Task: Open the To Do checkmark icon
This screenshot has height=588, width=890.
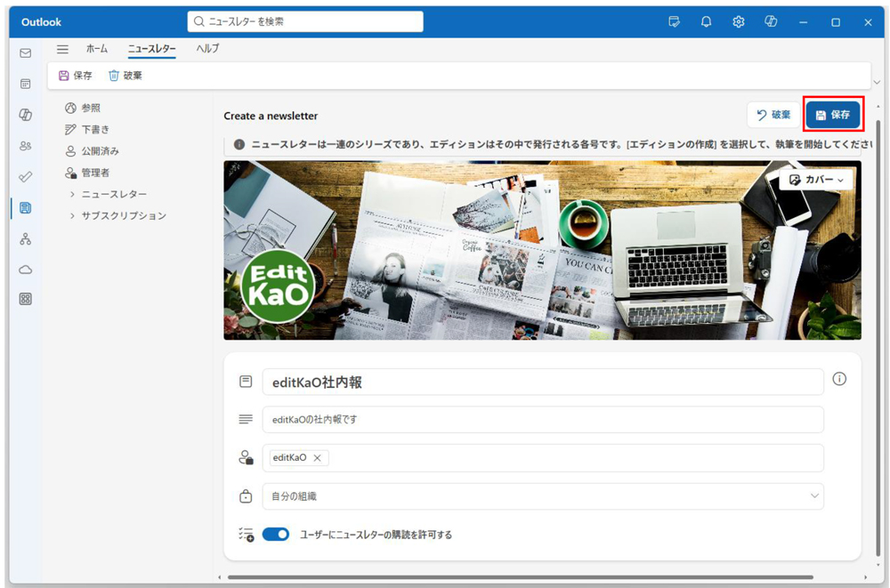Action: pos(24,176)
